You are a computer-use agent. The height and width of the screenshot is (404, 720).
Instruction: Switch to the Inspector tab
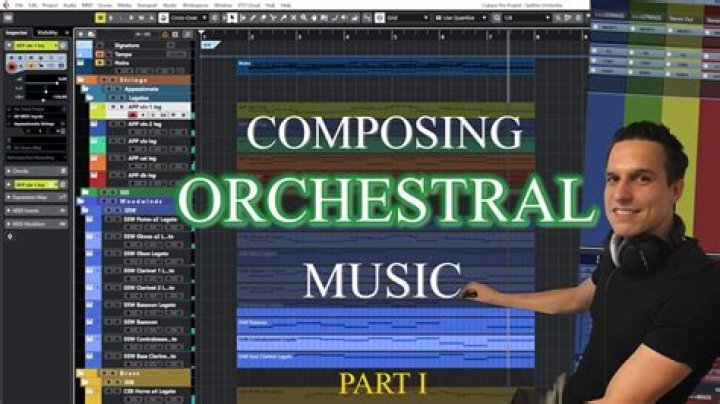point(17,33)
